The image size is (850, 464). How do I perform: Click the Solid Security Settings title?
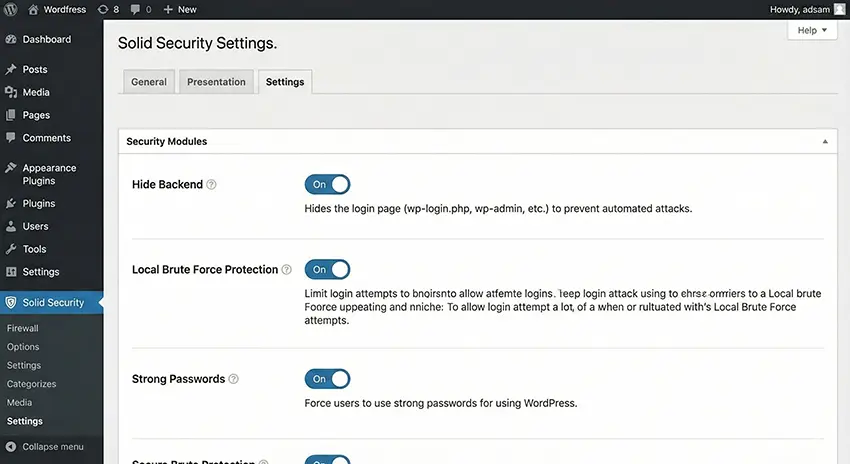pos(197,43)
